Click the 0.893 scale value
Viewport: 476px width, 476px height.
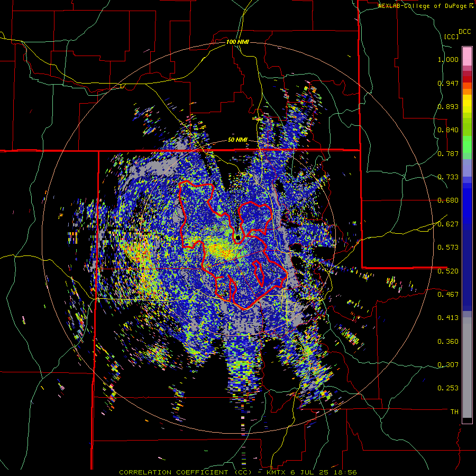coord(448,106)
